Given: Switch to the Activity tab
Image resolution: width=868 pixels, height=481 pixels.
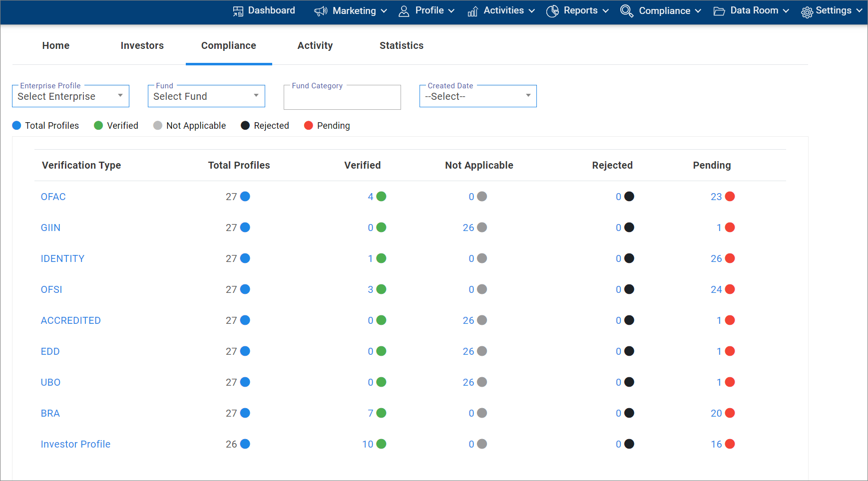Looking at the screenshot, I should coord(315,45).
